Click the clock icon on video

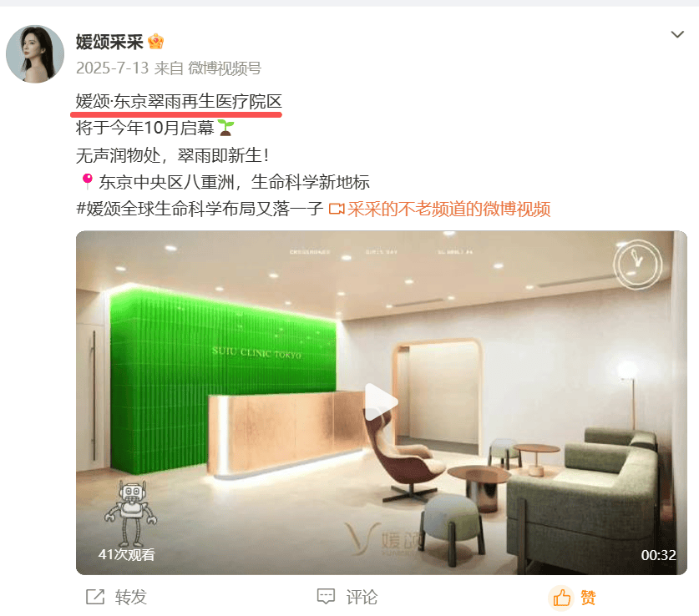pyautogui.click(x=637, y=265)
